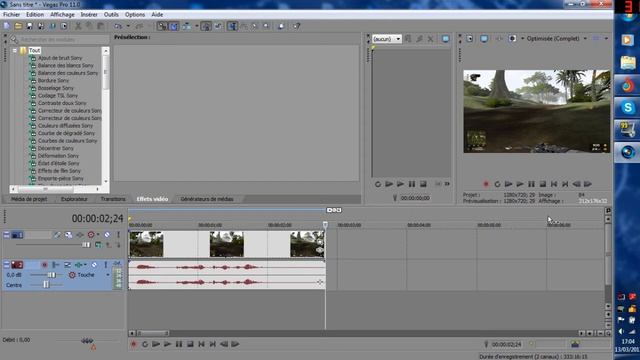Stop playback in the video preview
The width and height of the screenshot is (640, 360).
point(542,184)
